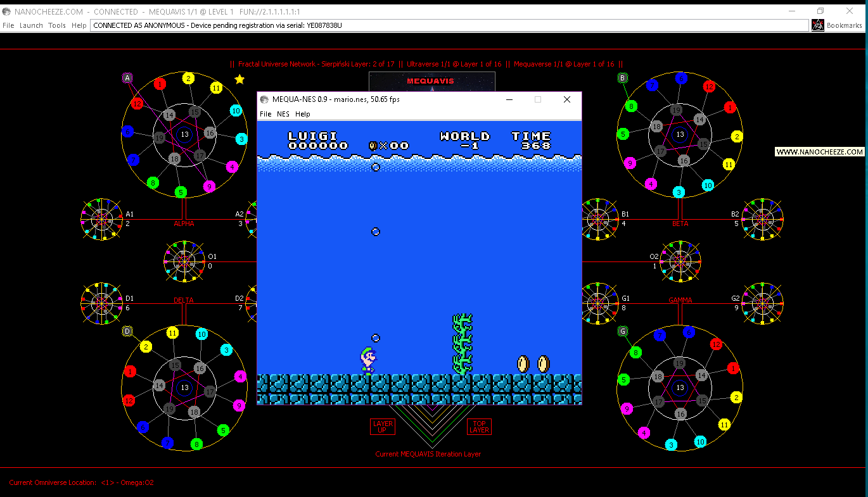Screen dimensions: 868x497
Task: Select the B corner node of Beta circle
Action: click(623, 78)
